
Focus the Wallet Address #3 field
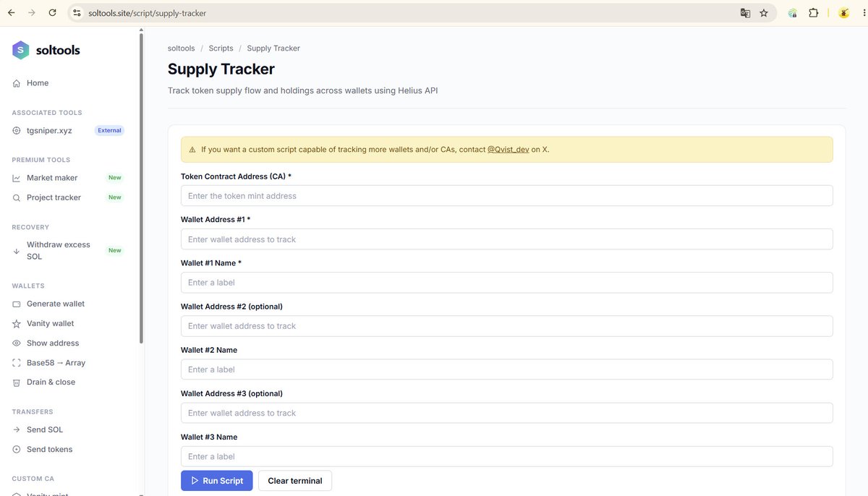pyautogui.click(x=507, y=413)
